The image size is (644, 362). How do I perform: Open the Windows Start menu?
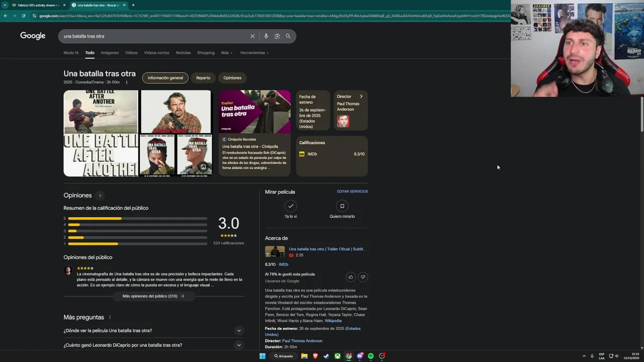click(262, 356)
